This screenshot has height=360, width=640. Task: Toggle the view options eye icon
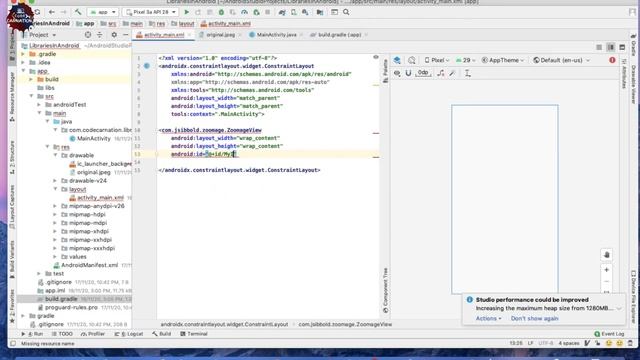[397, 73]
